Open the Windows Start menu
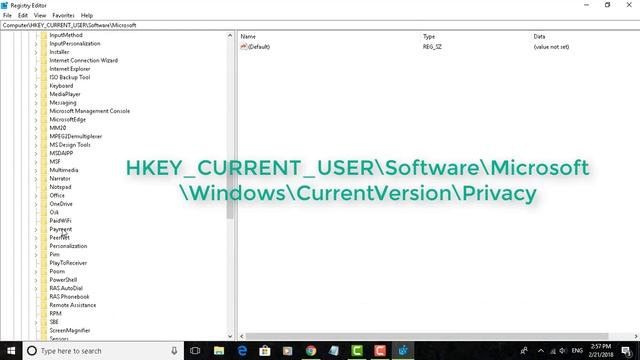This screenshot has height=360, width=640. tap(11, 351)
